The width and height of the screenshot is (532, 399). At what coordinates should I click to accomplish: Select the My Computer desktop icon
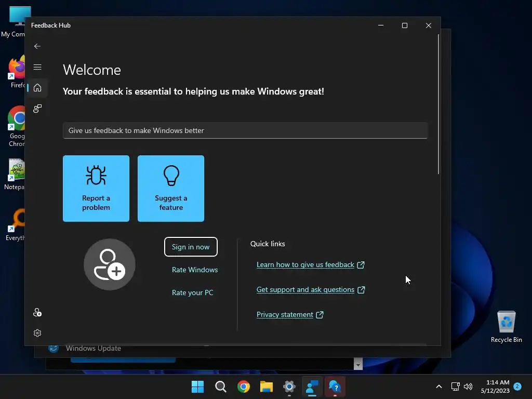tap(13, 22)
